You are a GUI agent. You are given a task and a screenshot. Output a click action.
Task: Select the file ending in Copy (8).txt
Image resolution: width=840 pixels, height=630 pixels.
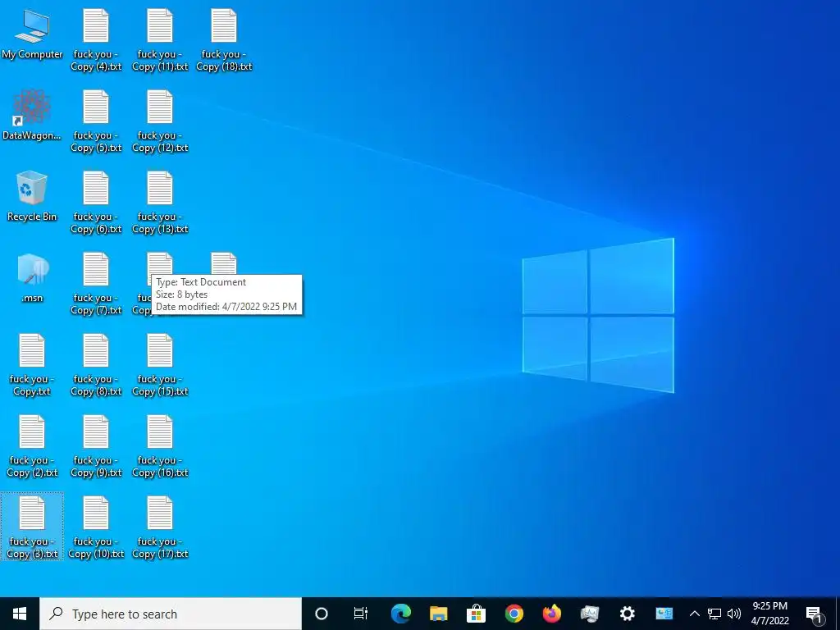(97, 366)
